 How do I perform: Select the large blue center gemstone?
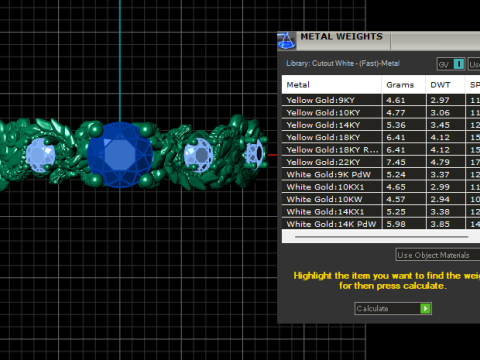click(120, 155)
